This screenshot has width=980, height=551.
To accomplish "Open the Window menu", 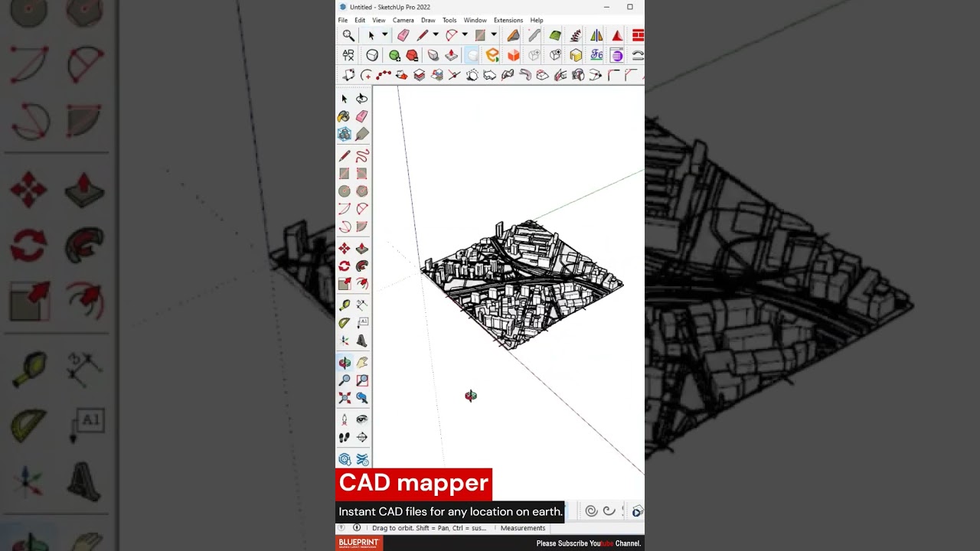I will (475, 21).
